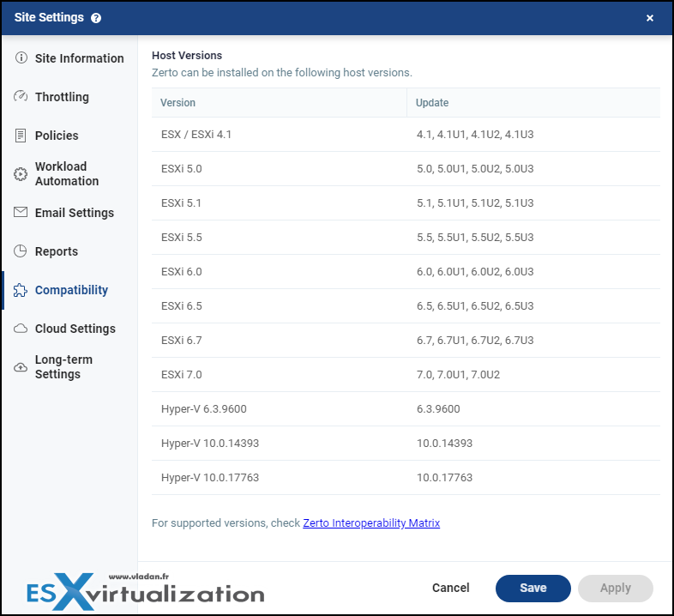
Task: Open Long-term Settings
Action: pyautogui.click(x=69, y=367)
